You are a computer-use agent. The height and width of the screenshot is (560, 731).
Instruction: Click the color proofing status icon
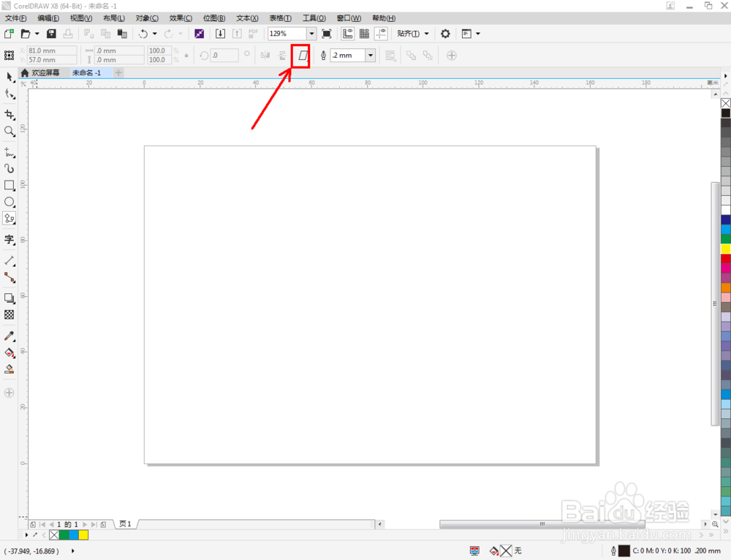(474, 551)
